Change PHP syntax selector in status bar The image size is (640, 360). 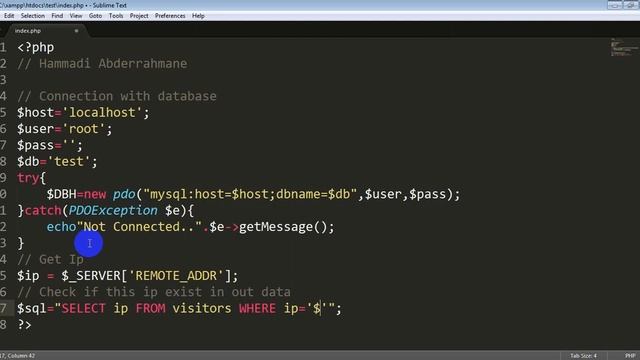(x=630, y=356)
